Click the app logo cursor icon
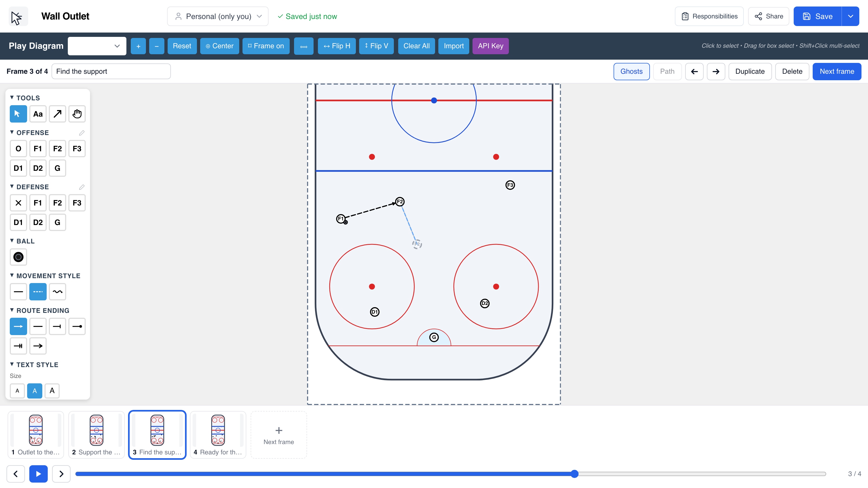868x488 pixels. pos(18,16)
